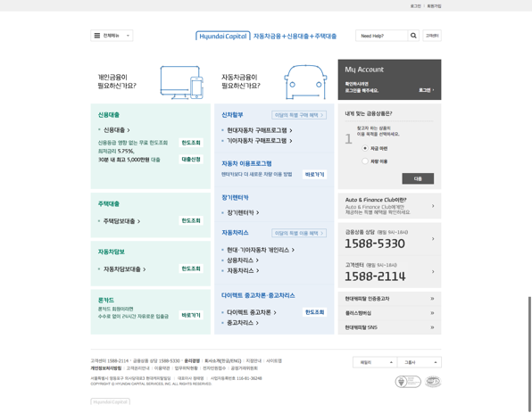Open 주택담보대출 link
532x413 pixels.
121,221
